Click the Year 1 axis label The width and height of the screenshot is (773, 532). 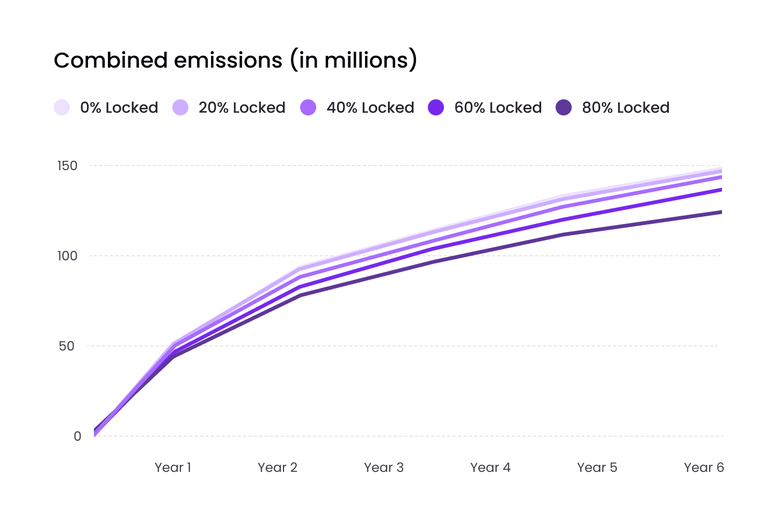(173, 468)
